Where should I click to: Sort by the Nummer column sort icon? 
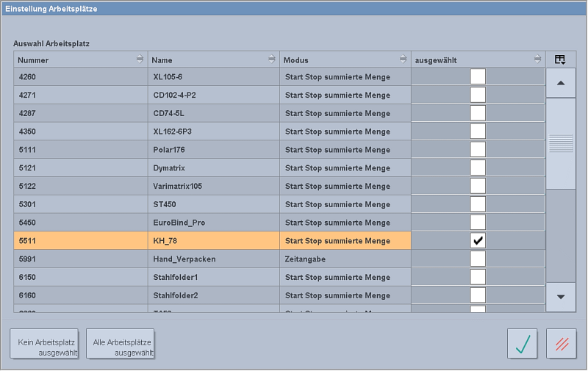pyautogui.click(x=140, y=60)
